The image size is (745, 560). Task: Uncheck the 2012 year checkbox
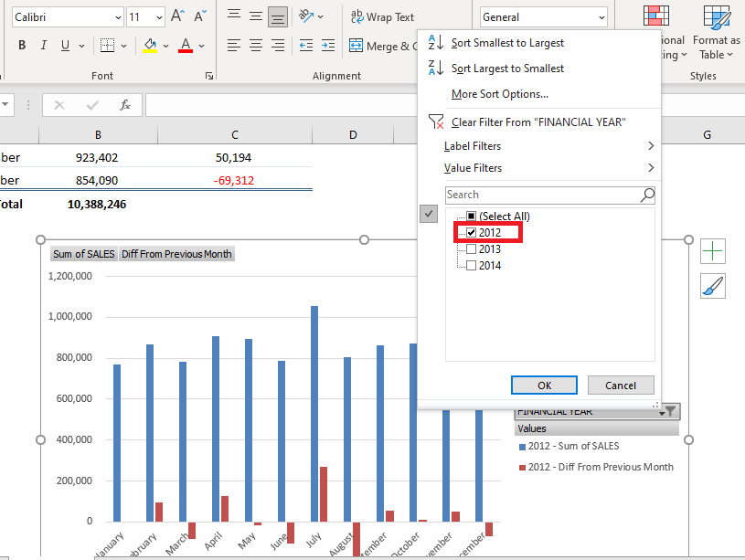point(471,232)
